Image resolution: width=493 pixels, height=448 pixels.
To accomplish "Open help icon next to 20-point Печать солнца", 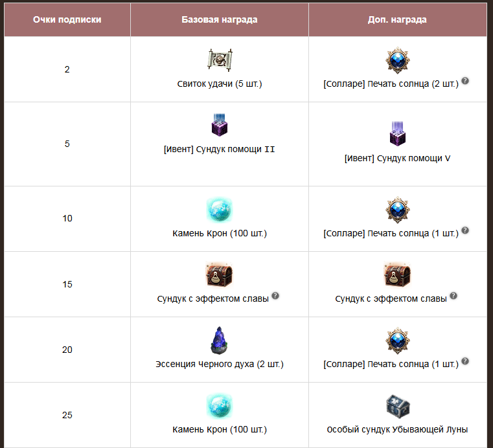I will pyautogui.click(x=465, y=361).
